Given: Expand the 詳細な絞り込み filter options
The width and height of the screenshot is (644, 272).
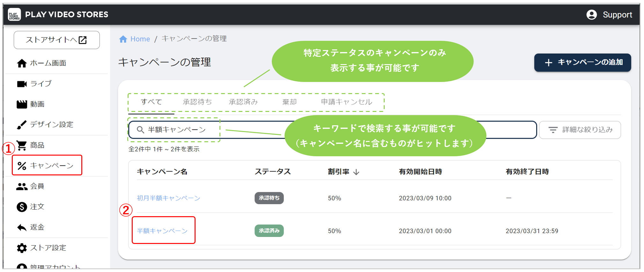Looking at the screenshot, I should (580, 130).
